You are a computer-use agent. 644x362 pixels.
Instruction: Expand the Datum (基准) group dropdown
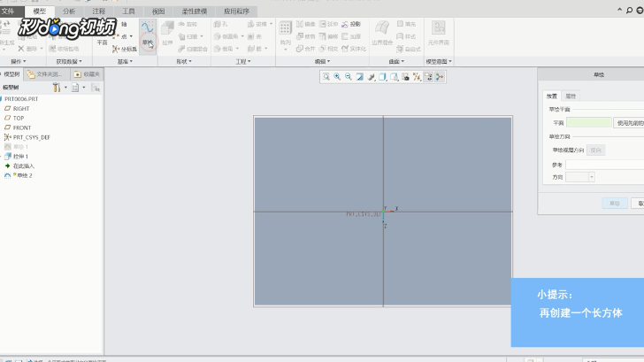125,61
